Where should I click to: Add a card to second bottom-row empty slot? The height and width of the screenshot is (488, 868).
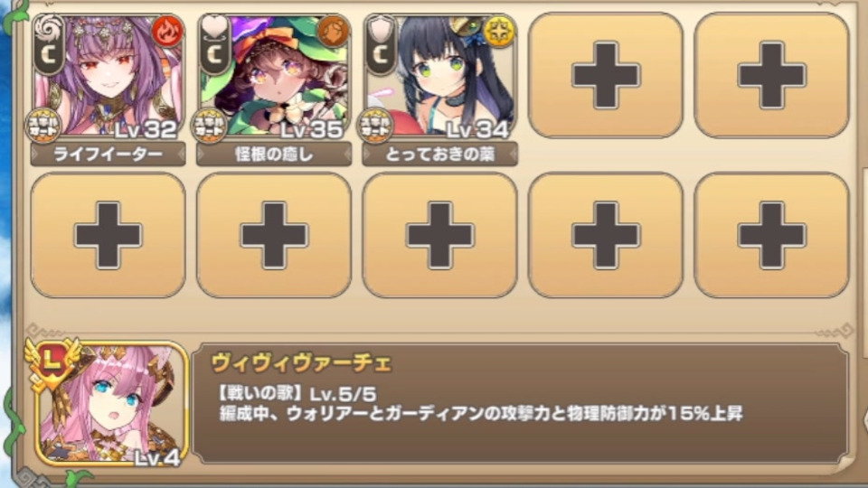pyautogui.click(x=274, y=235)
